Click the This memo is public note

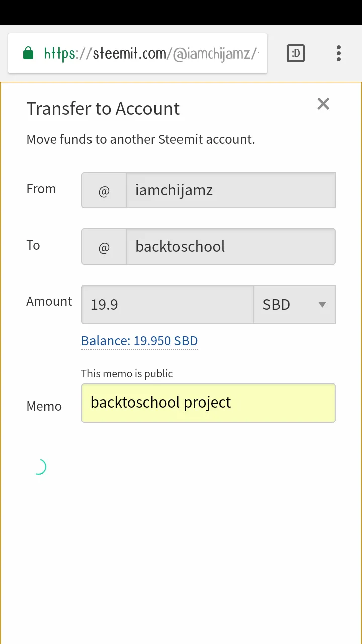127,374
